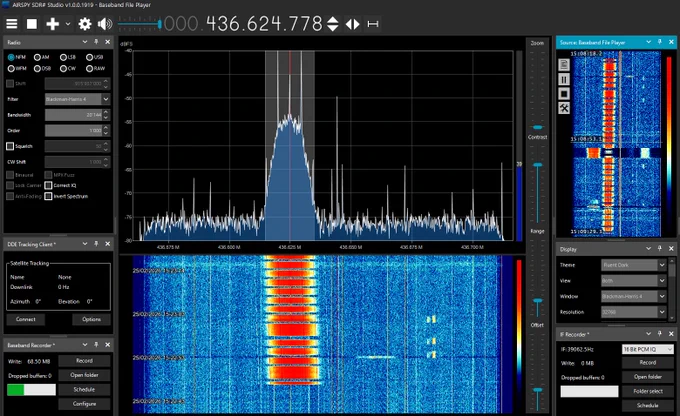Image resolution: width=680 pixels, height=416 pixels.
Task: Toggle the Correct IQ checkbox
Action: tap(48, 185)
